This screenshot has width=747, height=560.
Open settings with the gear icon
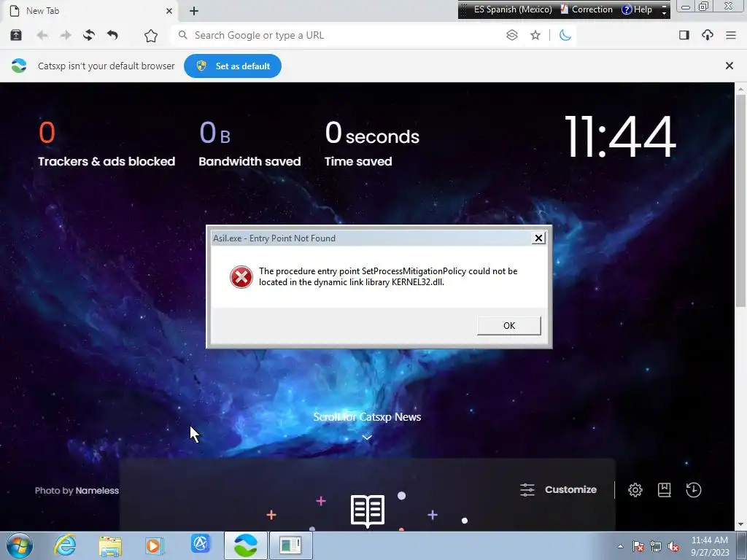pyautogui.click(x=635, y=489)
